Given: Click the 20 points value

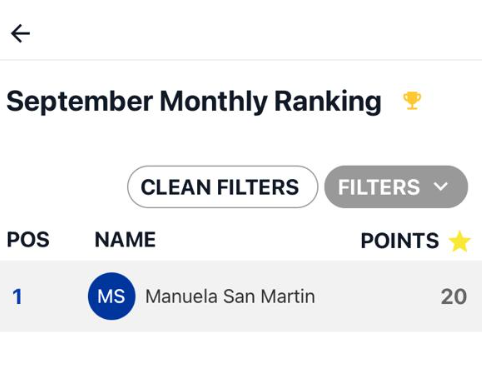Looking at the screenshot, I should click(454, 297).
